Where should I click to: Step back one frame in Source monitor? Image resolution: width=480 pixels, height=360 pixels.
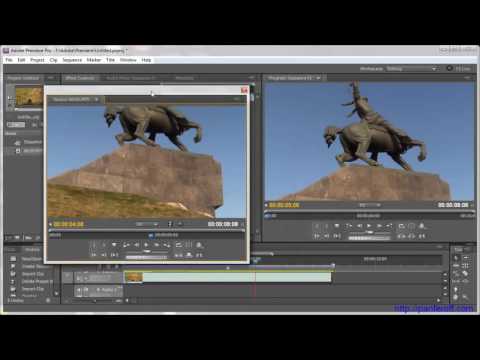pos(136,245)
